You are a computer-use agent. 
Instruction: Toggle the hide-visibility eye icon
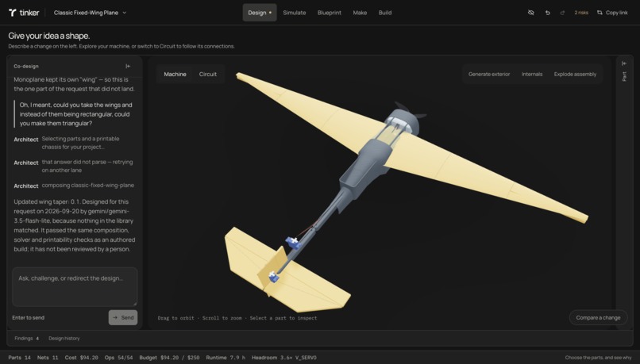click(x=530, y=13)
